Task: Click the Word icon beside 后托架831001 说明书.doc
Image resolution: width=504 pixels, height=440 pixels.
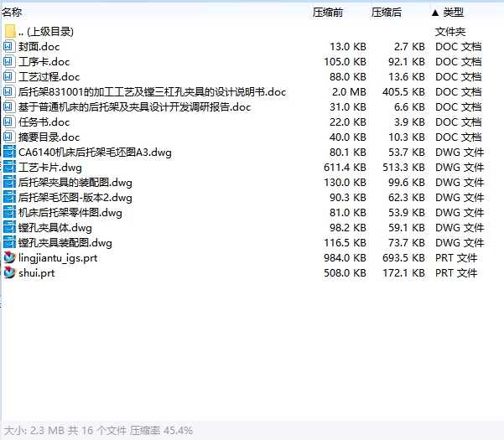Action: [8, 91]
